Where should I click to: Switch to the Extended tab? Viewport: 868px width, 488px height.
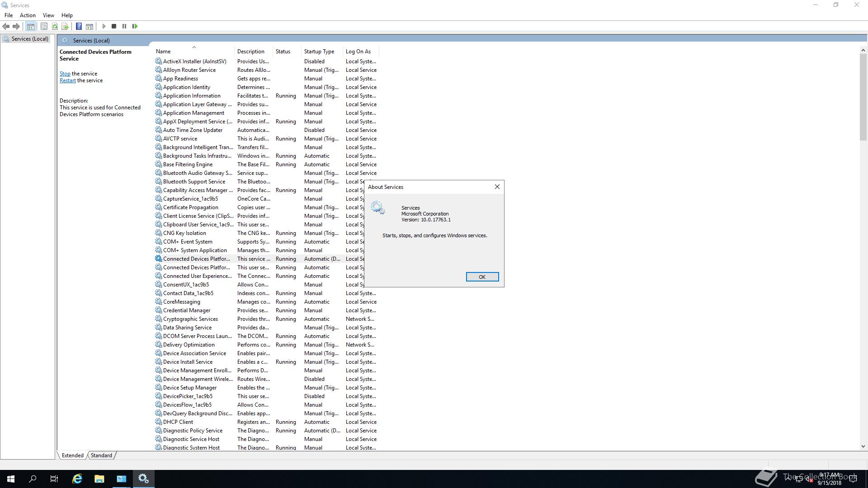click(72, 455)
